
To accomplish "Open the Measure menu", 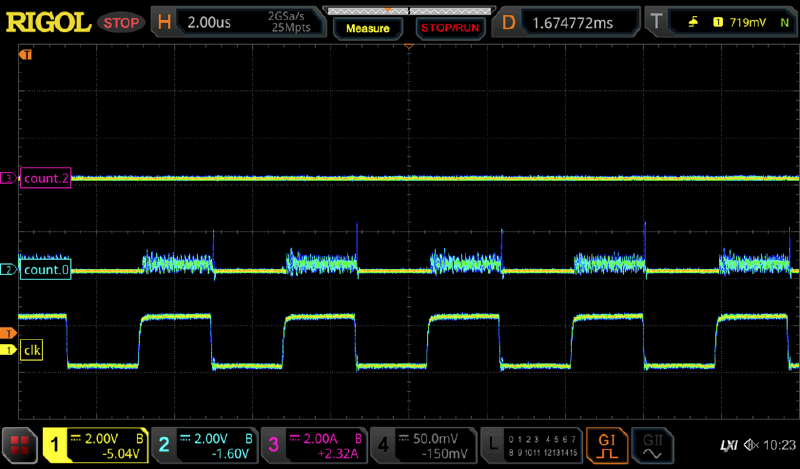I will point(368,28).
